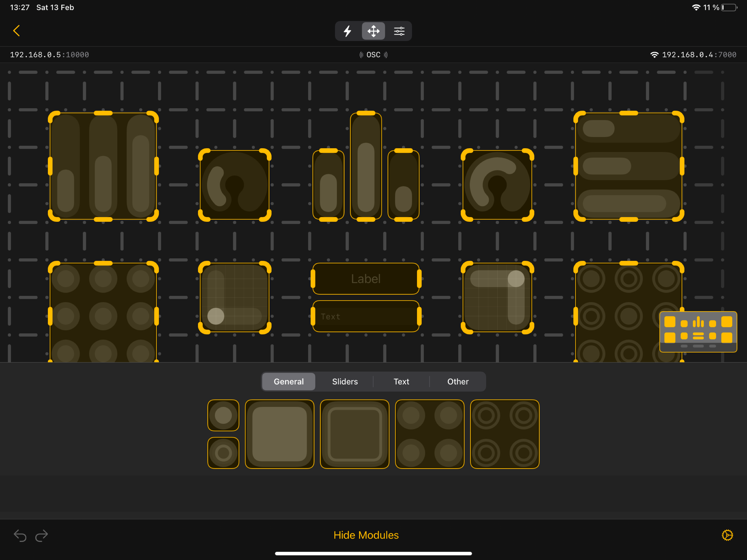Go back with the yellow chevron arrow
The image size is (747, 560).
coord(16,31)
